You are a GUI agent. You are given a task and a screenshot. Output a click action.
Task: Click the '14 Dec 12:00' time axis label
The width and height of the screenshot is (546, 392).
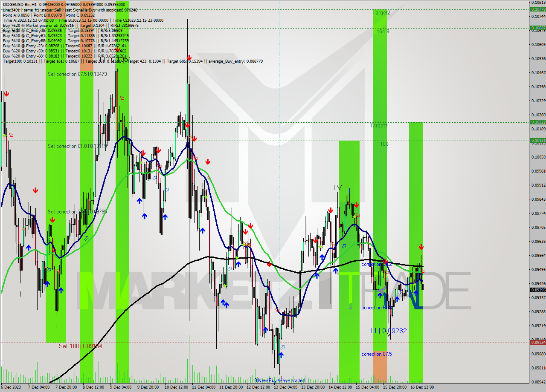(x=340, y=387)
